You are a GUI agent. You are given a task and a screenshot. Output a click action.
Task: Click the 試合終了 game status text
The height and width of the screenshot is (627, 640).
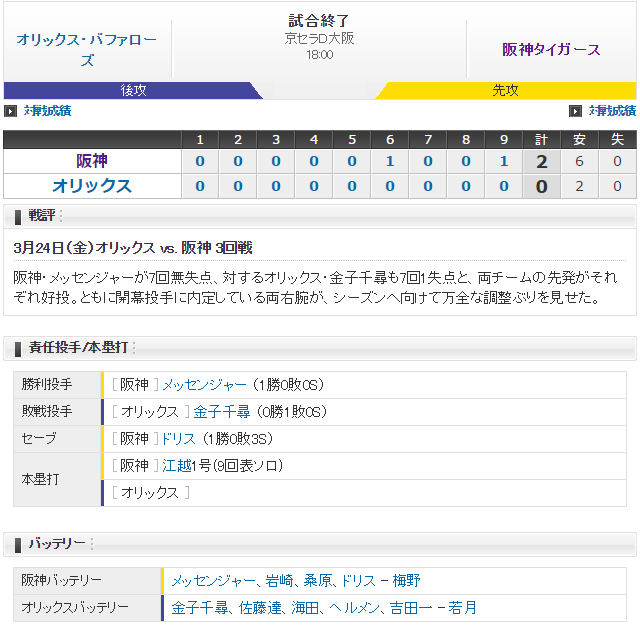[319, 20]
